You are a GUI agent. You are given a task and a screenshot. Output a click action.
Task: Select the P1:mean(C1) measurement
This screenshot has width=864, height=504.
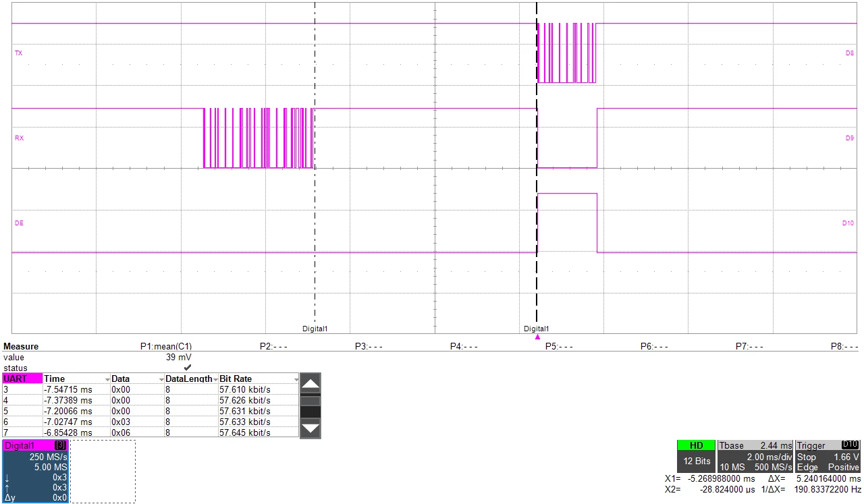click(166, 346)
